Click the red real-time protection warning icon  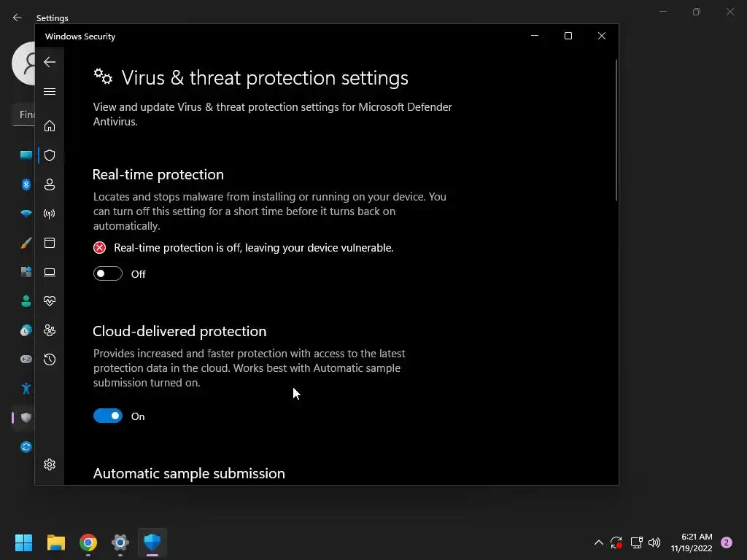pyautogui.click(x=99, y=248)
